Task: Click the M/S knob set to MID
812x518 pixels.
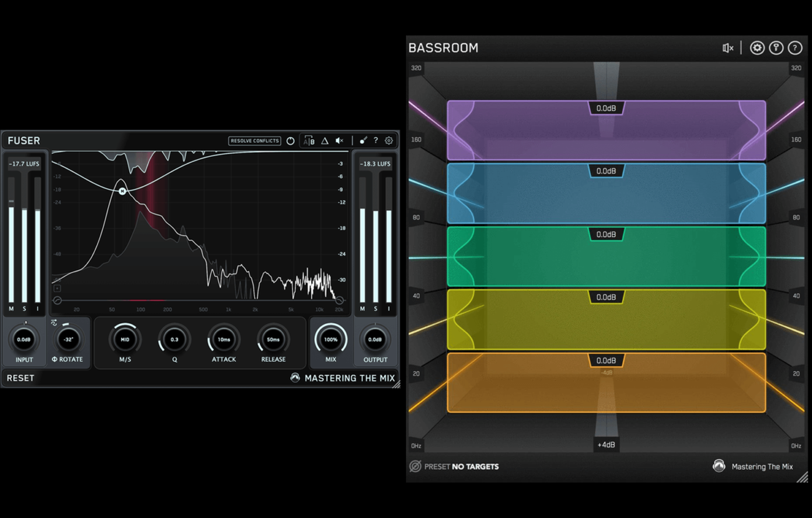Action: [125, 340]
